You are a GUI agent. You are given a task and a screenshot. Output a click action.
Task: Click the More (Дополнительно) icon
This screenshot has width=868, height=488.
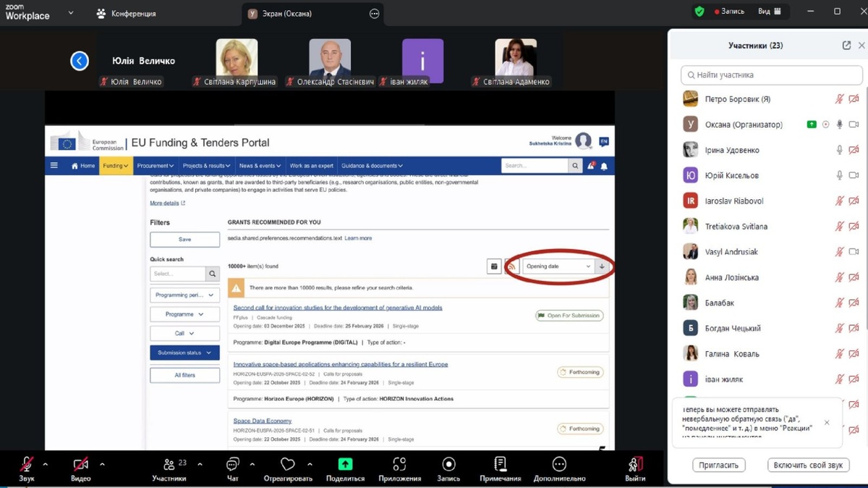point(559,464)
